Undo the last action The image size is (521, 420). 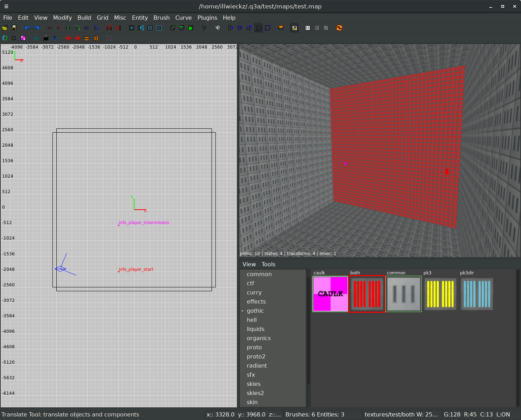(x=27, y=28)
